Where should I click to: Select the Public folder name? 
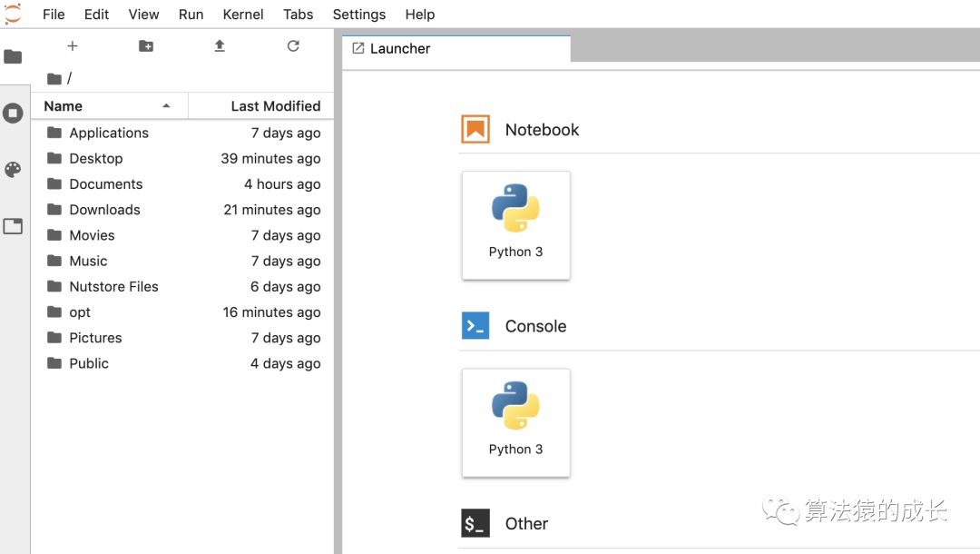[89, 363]
